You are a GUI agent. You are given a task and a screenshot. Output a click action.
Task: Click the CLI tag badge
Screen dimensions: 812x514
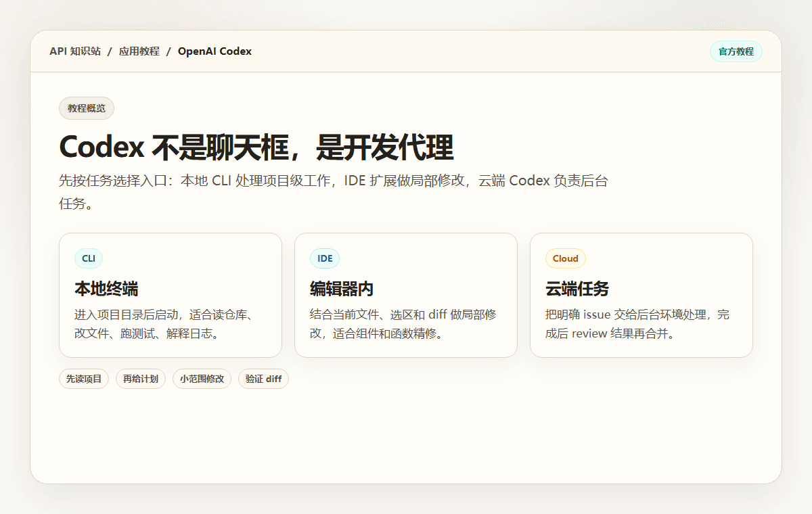[89, 258]
